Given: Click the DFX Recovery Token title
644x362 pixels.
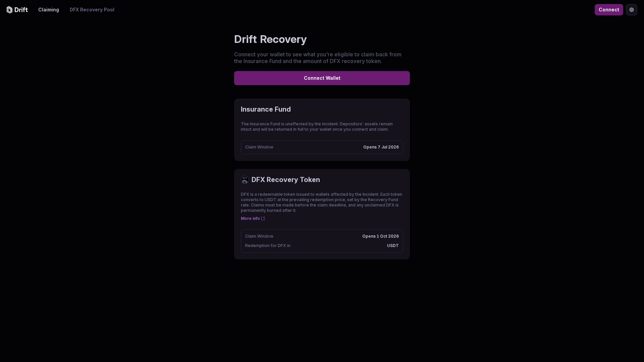Looking at the screenshot, I should pyautogui.click(x=286, y=180).
